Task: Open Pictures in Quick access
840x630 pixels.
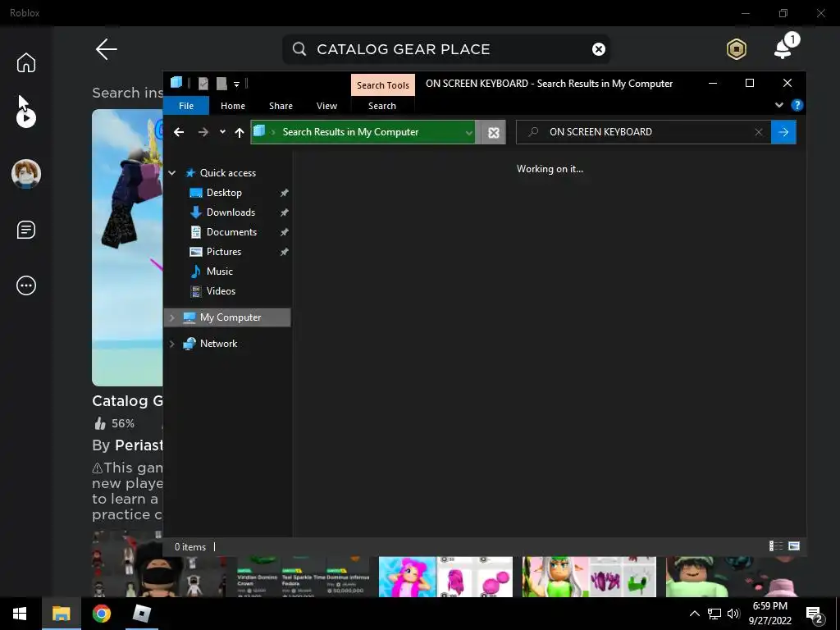Action: click(x=224, y=251)
